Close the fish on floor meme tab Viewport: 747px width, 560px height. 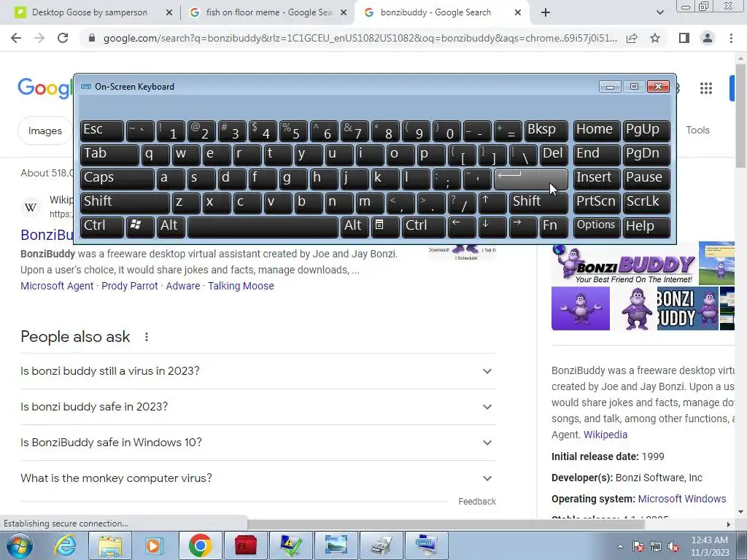tap(343, 12)
